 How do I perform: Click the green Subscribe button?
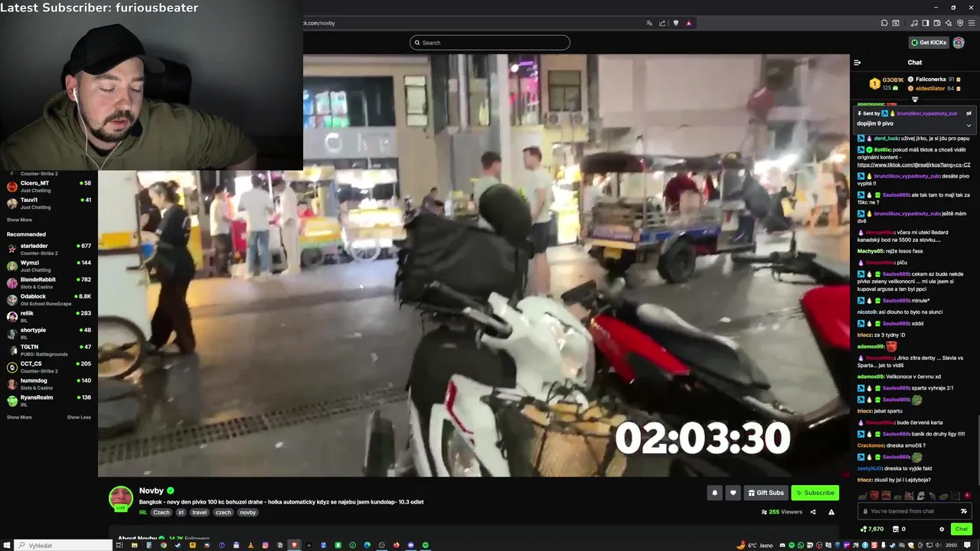point(815,493)
